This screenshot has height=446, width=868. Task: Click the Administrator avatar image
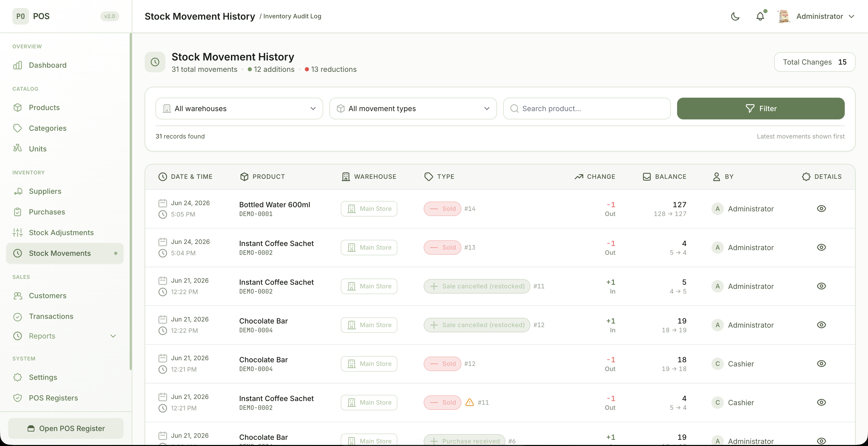click(x=784, y=16)
